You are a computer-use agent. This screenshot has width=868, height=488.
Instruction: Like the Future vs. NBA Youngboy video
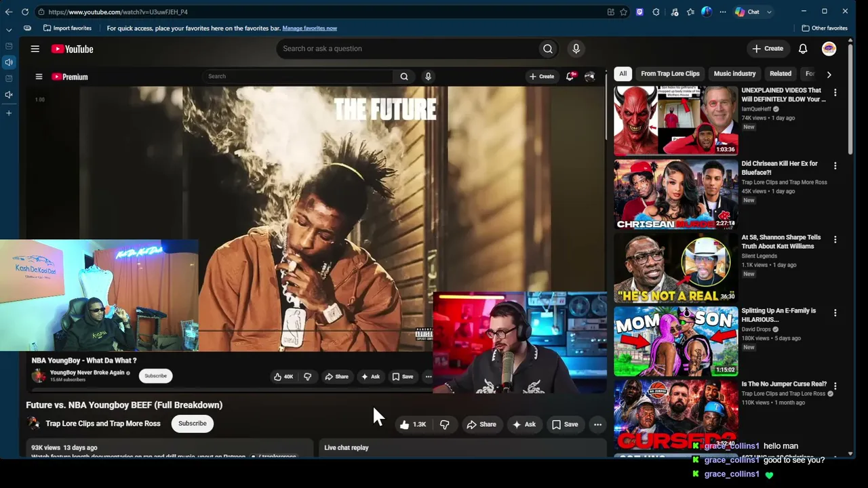coord(413,424)
